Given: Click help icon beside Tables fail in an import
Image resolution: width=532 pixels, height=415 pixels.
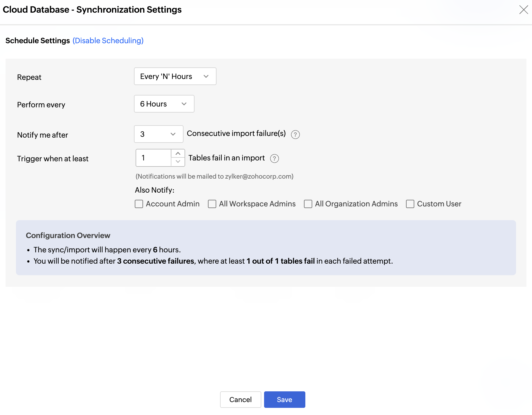Looking at the screenshot, I should coord(274,159).
